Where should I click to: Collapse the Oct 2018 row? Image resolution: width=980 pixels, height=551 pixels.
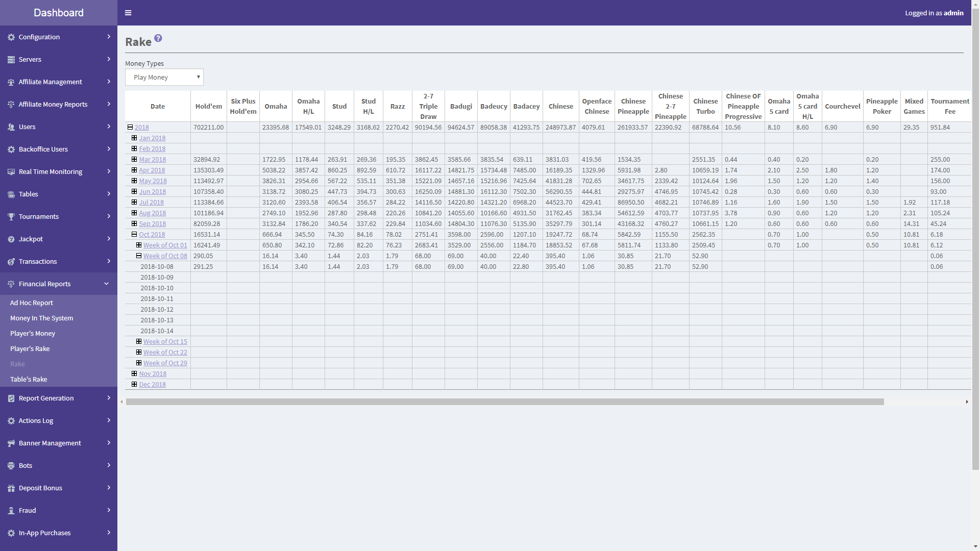pos(134,234)
